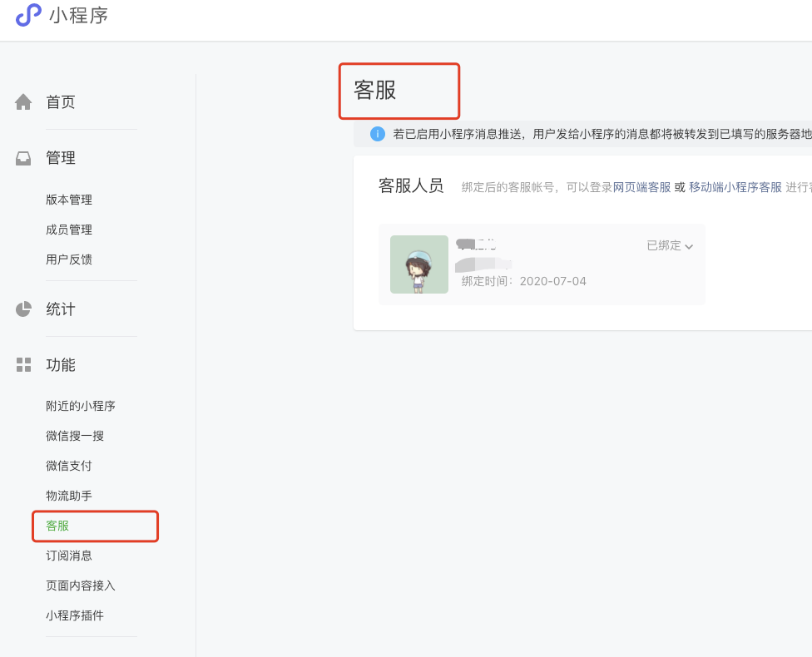This screenshot has height=657, width=812.
Task: Open 小程序插件
Action: pyautogui.click(x=75, y=615)
